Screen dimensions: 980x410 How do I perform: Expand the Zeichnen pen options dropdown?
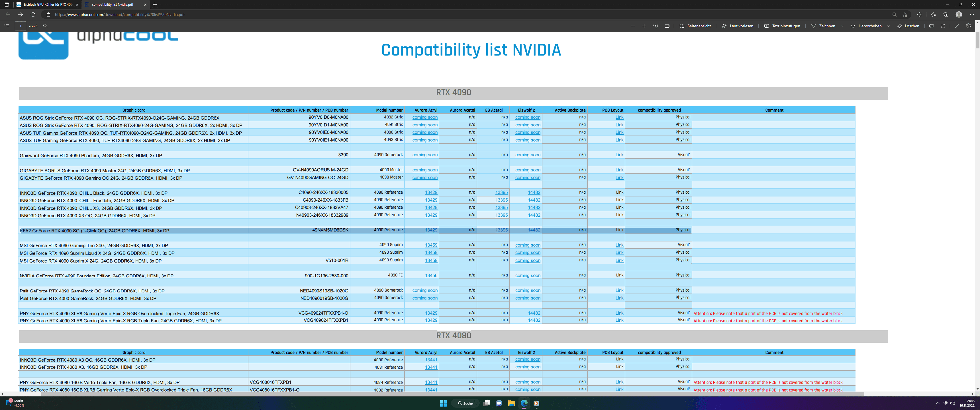pos(842,26)
